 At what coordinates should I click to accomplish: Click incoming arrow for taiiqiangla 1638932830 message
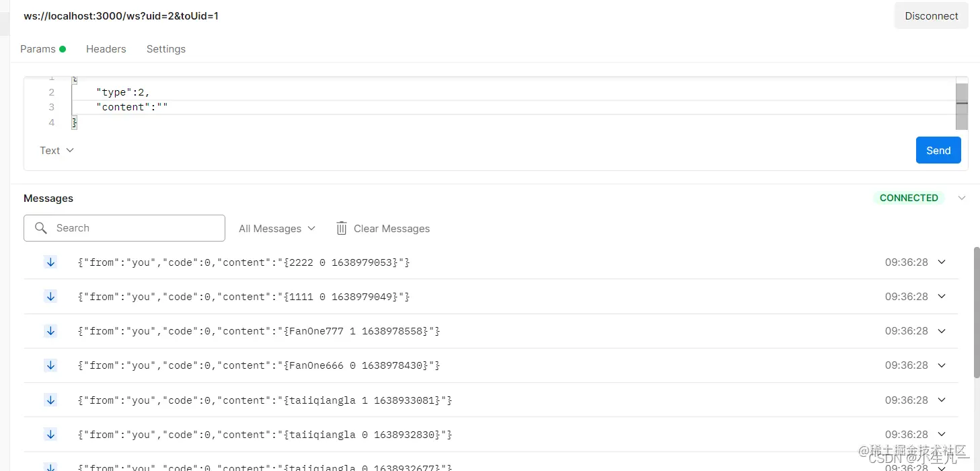[x=50, y=435]
